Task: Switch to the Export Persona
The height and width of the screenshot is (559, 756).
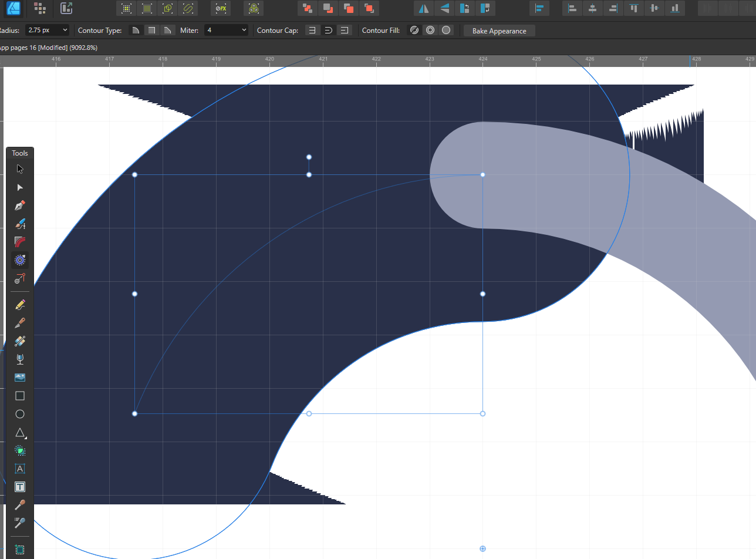Action: tap(66, 8)
